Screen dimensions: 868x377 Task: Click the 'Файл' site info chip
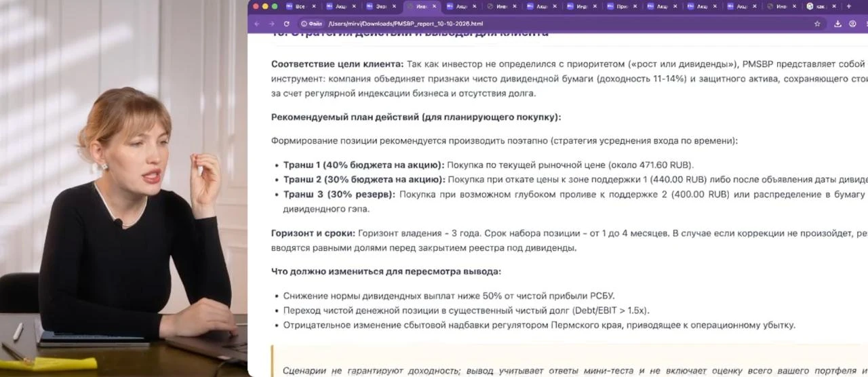pyautogui.click(x=311, y=23)
